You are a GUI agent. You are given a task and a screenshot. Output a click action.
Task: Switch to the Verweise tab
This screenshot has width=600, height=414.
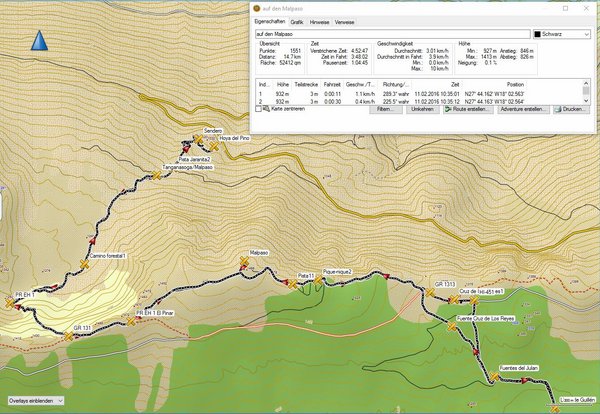[x=344, y=20]
